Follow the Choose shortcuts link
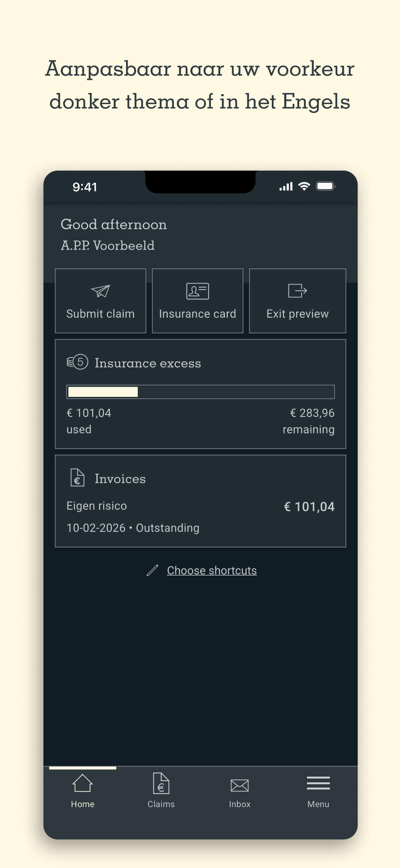 pyautogui.click(x=212, y=570)
